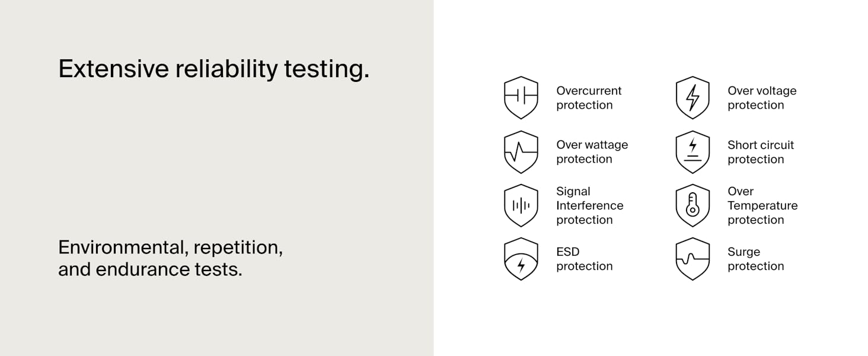Select the Short circuit protection shield icon
The image size is (868, 356).
(693, 152)
